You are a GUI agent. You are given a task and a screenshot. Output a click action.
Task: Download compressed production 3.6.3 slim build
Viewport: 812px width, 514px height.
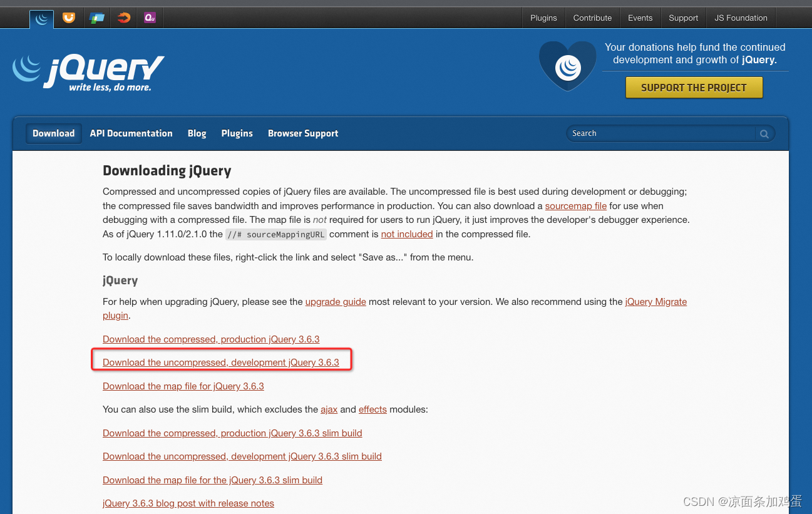(x=232, y=433)
